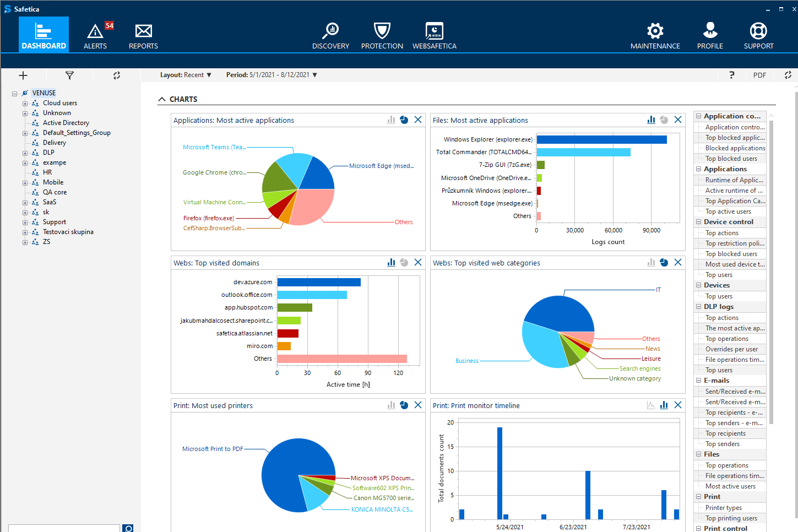Click the tallest bar near 5/24/2021 in print timeline
Screen dimensions: 798x532
click(500, 473)
